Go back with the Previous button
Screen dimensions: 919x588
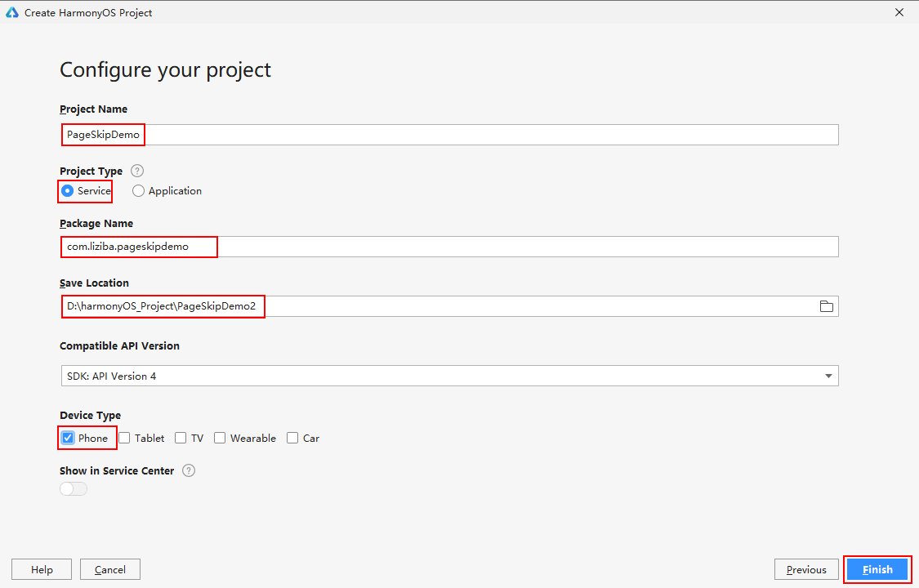pyautogui.click(x=806, y=569)
